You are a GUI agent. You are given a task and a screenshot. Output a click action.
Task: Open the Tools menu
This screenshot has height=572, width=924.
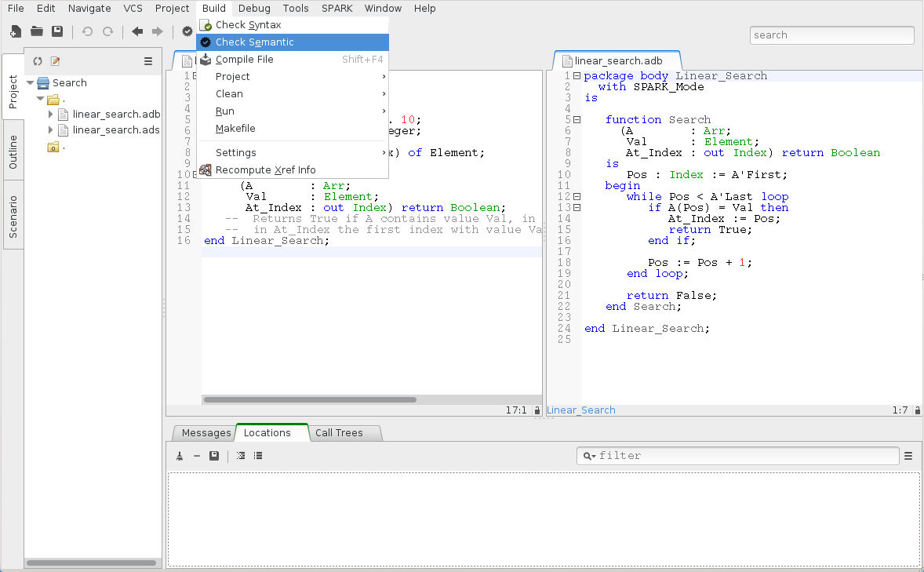click(296, 9)
